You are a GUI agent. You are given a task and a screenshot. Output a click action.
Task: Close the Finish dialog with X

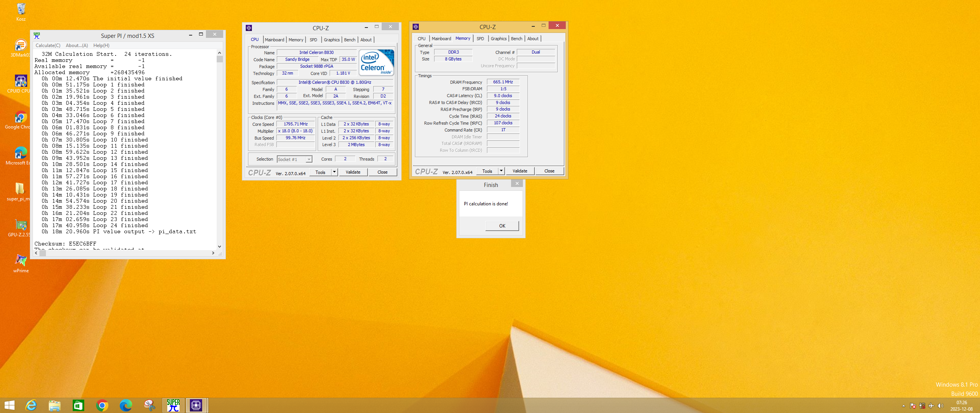point(517,184)
